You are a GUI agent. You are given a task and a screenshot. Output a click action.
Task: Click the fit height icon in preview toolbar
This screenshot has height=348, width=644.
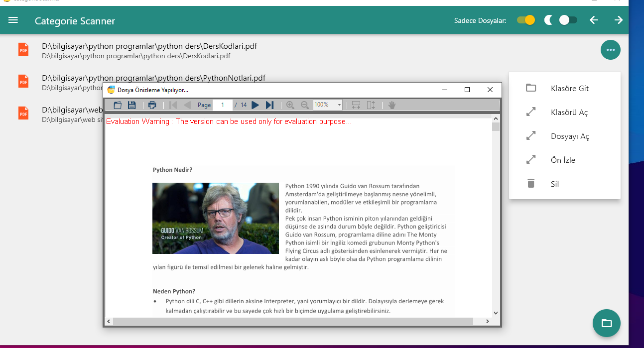point(371,105)
